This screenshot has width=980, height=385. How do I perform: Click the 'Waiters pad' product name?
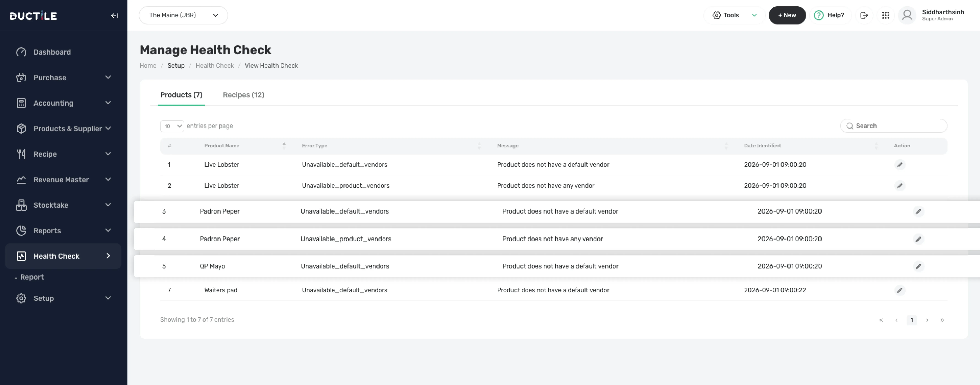221,290
